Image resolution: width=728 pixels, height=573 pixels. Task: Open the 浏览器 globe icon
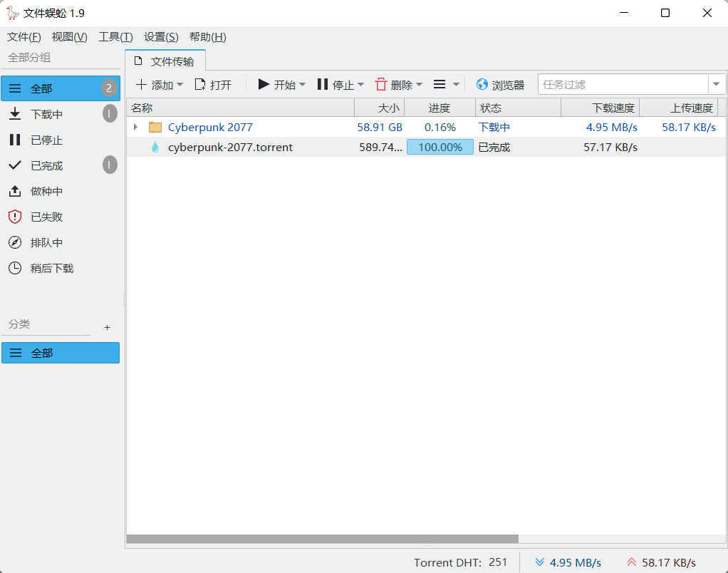click(482, 84)
